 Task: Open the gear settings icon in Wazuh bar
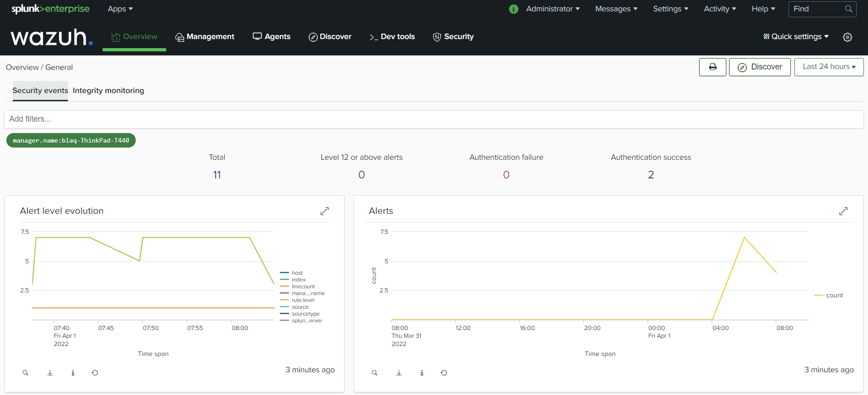tap(848, 37)
